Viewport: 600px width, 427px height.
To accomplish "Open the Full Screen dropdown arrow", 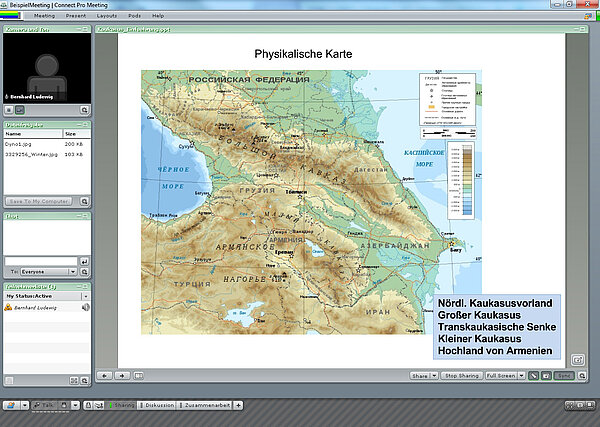I will 520,375.
